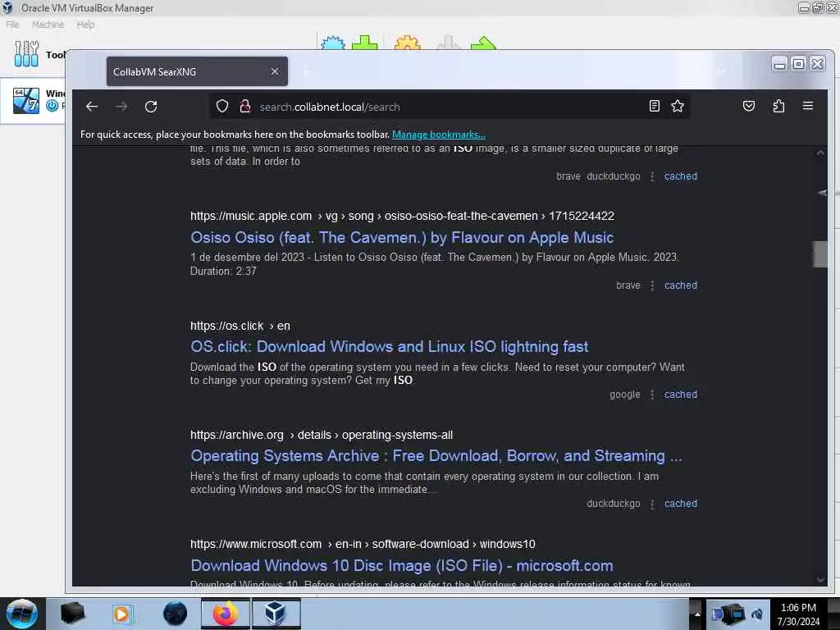Open Osiso Osiso Apple Music result
This screenshot has width=840, height=630.
[x=402, y=237]
